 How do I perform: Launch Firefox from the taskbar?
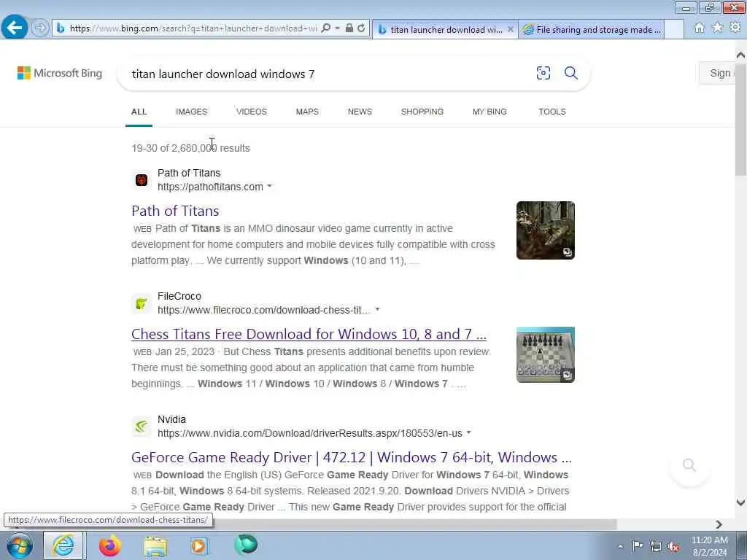coord(109,545)
